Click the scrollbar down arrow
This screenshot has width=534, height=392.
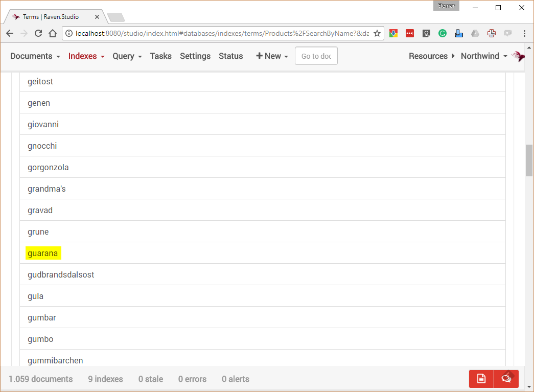click(529, 387)
